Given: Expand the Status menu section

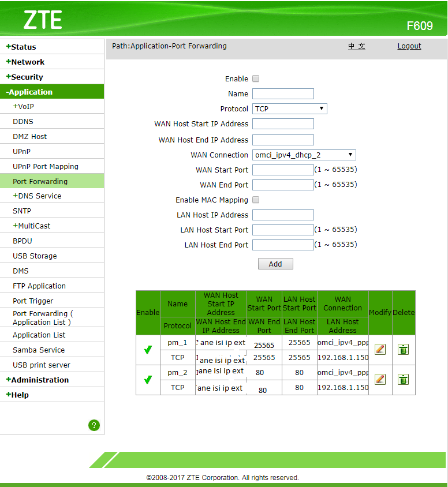Looking at the screenshot, I should 23,47.
